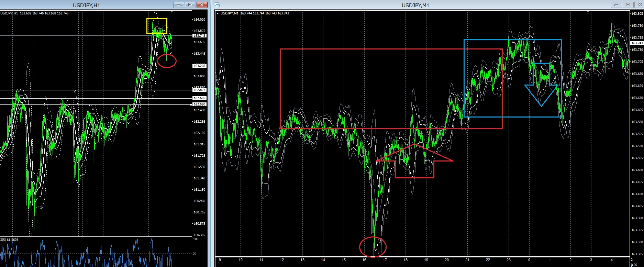Select the large red rectangle's top edge on M1
The image size is (644, 267).
(x=391, y=49)
